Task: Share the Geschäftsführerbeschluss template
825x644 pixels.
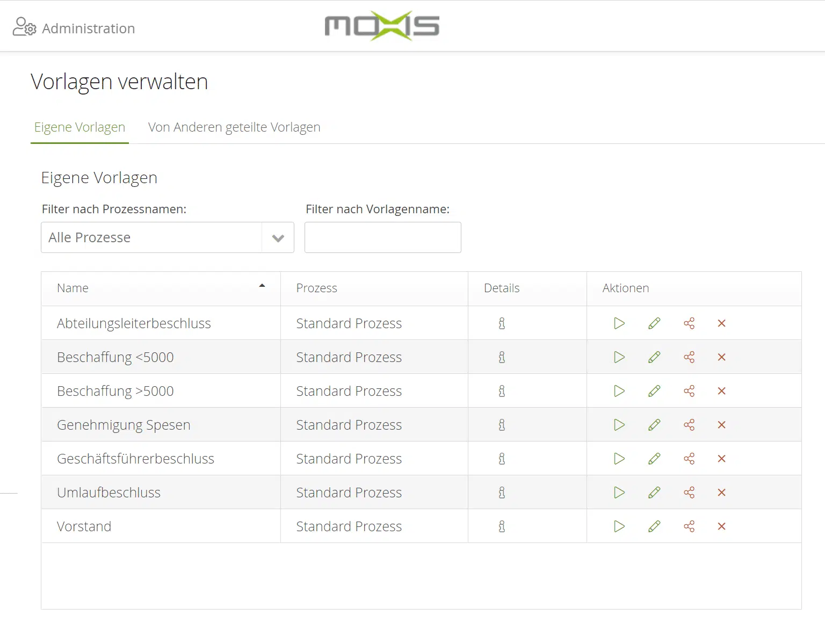Action: pyautogui.click(x=689, y=459)
